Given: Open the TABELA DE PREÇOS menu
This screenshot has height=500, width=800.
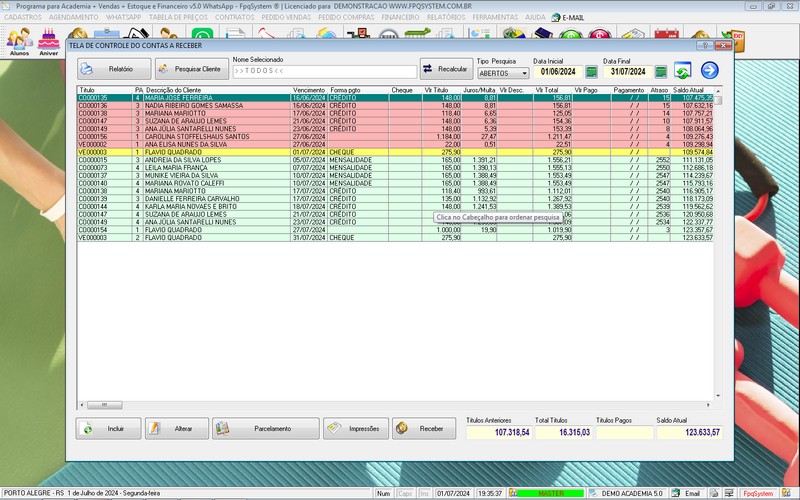Looking at the screenshot, I should 178,17.
